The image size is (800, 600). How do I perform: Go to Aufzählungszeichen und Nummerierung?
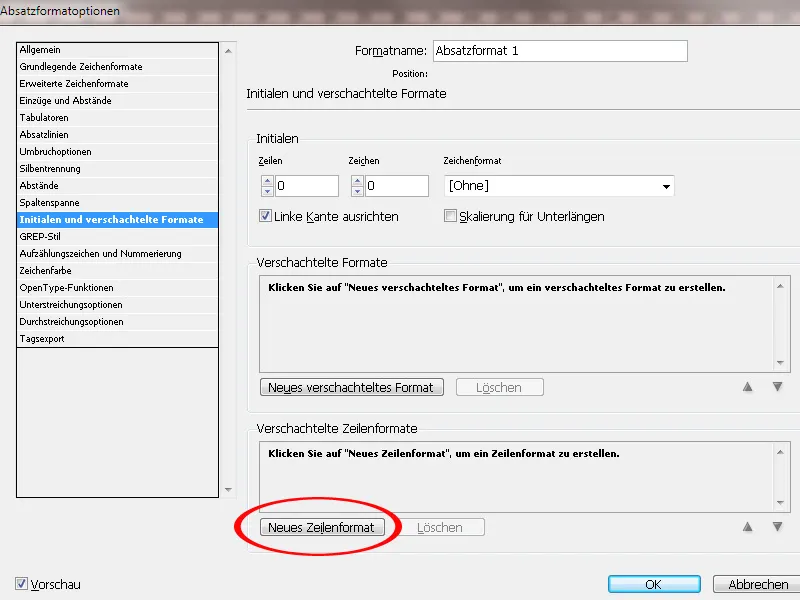pyautogui.click(x=117, y=254)
